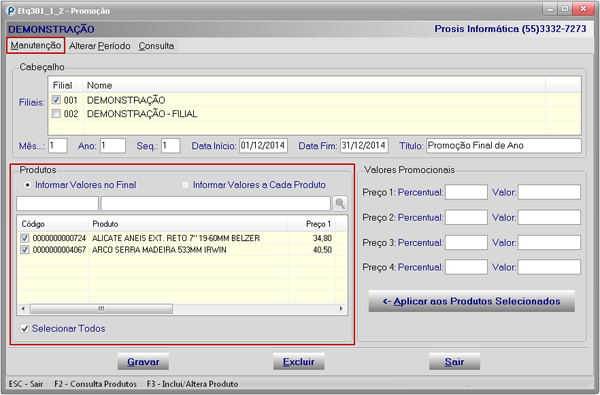Image resolution: width=600 pixels, height=395 pixels.
Task: Click the price 34,80 cell
Action: click(x=322, y=238)
